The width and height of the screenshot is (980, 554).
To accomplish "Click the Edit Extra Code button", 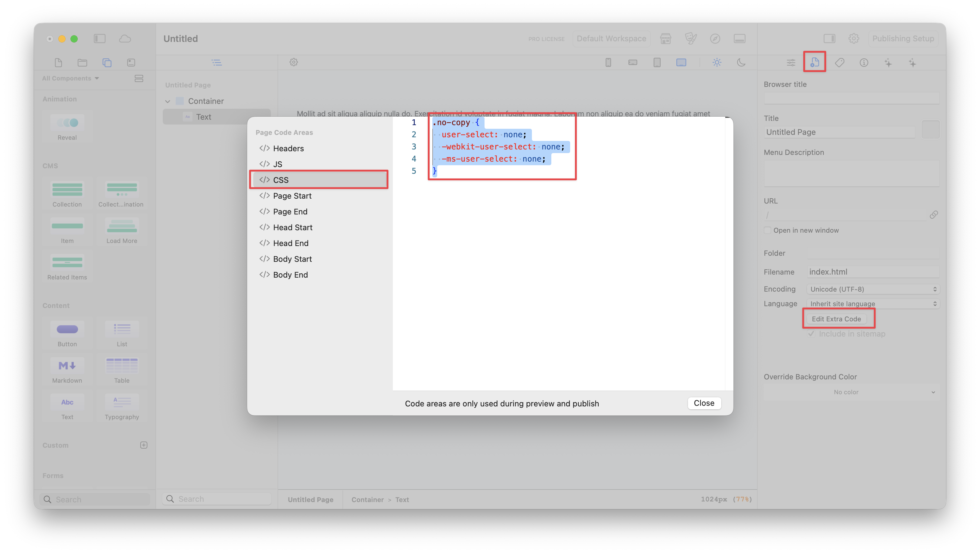I will coord(836,319).
